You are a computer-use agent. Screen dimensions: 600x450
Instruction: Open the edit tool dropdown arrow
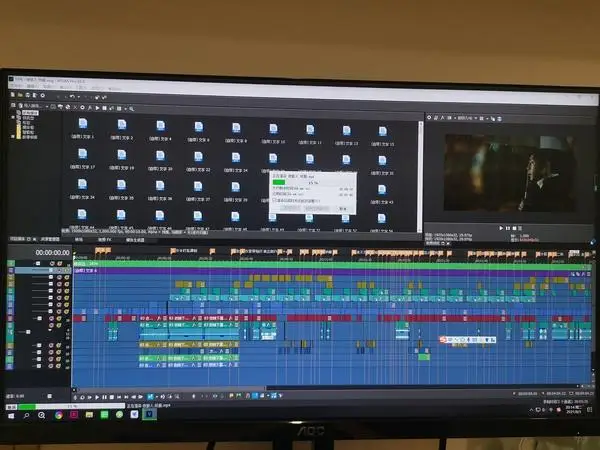pyautogui.click(x=156, y=397)
